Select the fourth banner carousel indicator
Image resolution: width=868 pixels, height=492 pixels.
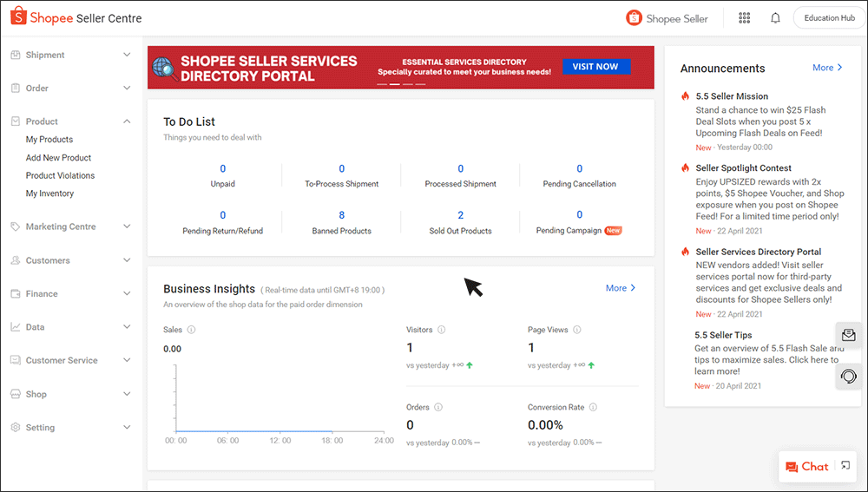(420, 84)
